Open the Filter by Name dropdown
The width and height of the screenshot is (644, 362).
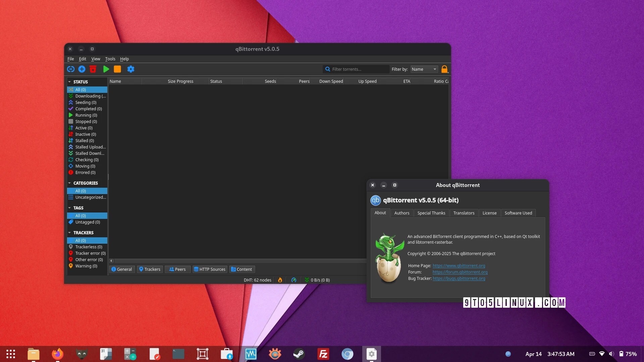[424, 69]
